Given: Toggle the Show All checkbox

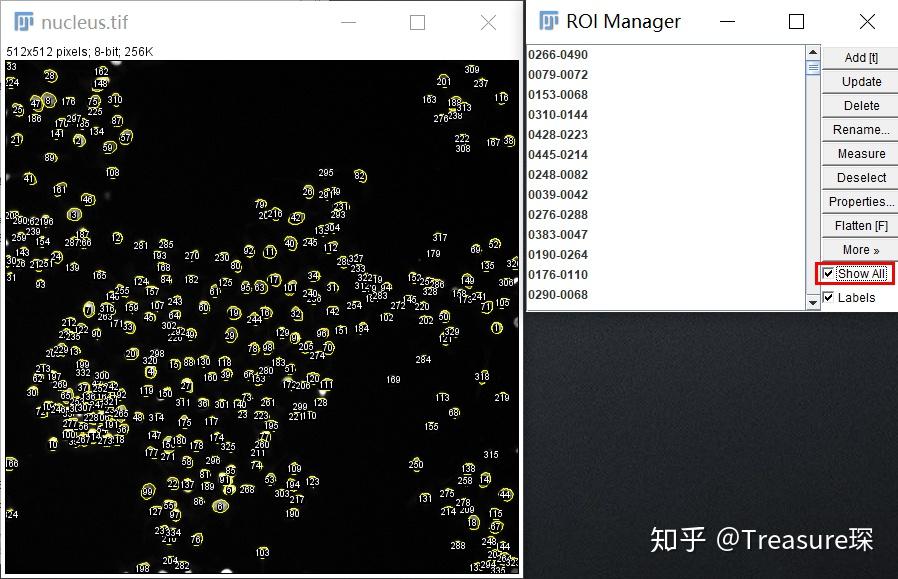Looking at the screenshot, I should [x=829, y=273].
